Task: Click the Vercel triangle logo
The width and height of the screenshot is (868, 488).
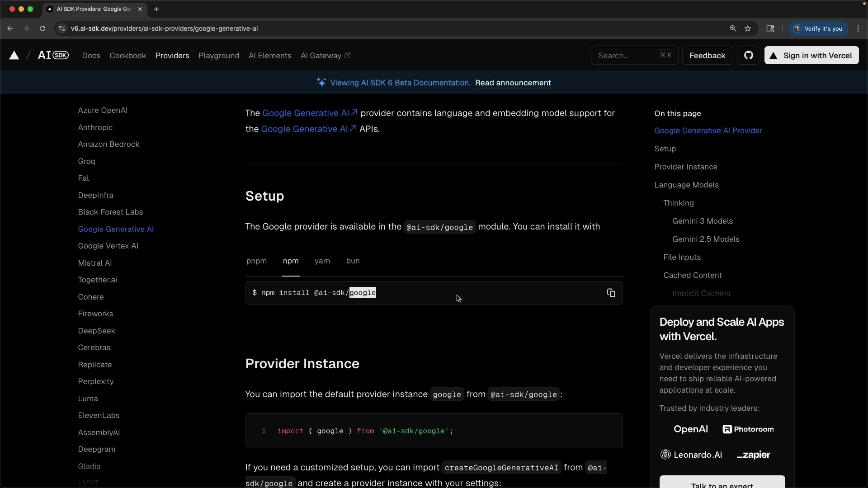Action: tap(14, 56)
